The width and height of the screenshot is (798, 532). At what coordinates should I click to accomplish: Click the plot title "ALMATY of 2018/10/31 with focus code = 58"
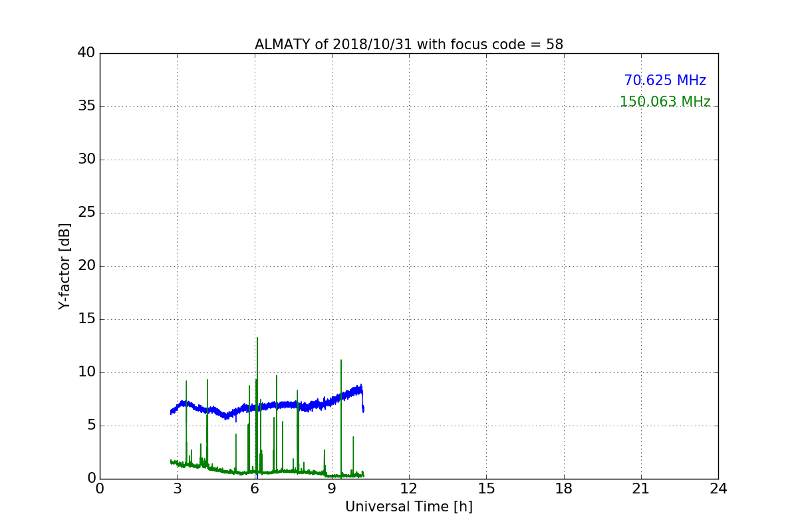pos(409,45)
